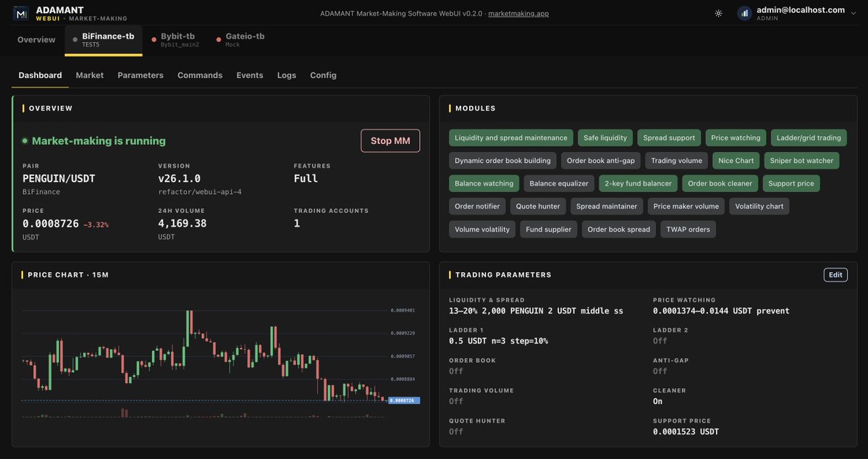Toggle the light/dark theme sun icon

[719, 13]
